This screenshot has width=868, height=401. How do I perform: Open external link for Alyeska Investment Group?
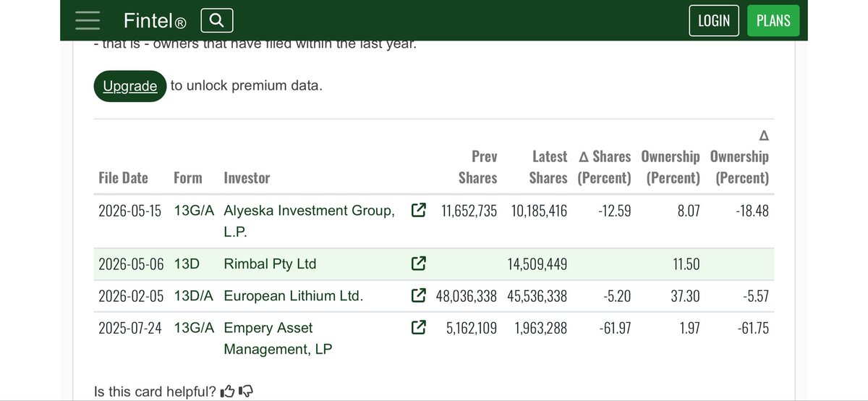click(417, 211)
